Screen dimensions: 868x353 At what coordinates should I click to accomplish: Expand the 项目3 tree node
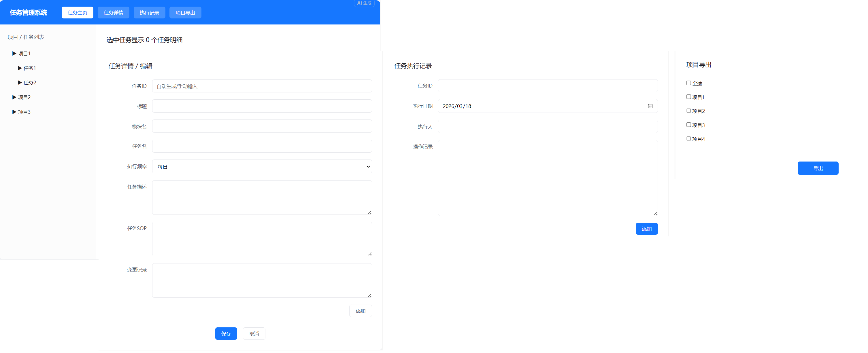[x=14, y=112]
